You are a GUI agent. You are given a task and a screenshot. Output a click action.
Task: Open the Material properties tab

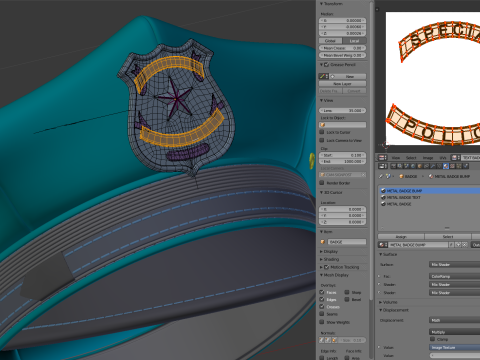pyautogui.click(x=446, y=166)
